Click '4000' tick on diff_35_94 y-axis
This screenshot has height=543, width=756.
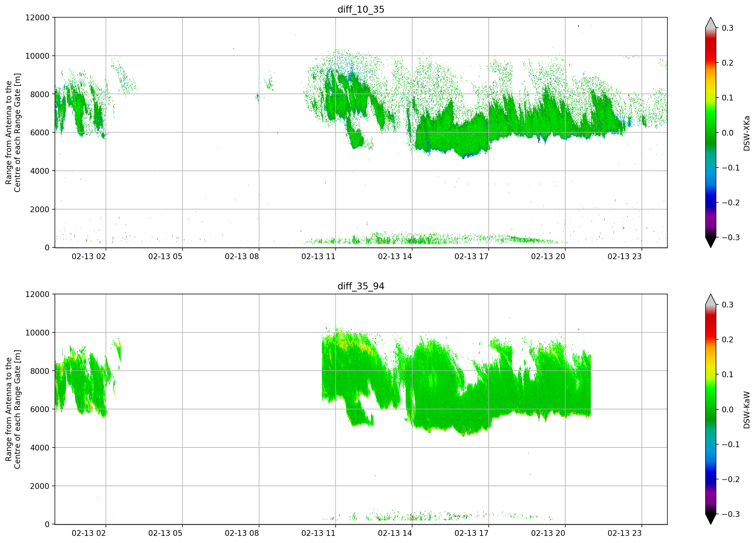[40, 448]
